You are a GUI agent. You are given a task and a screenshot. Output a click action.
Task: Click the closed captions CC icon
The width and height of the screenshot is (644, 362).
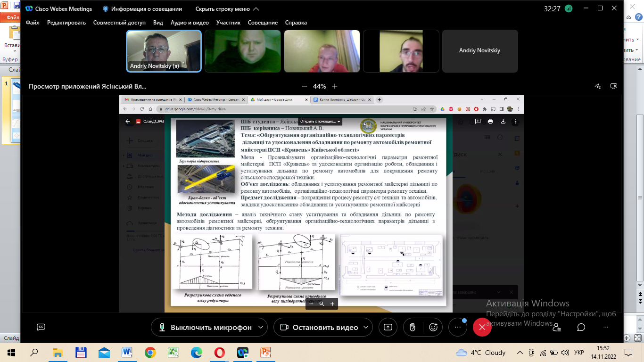(x=41, y=327)
